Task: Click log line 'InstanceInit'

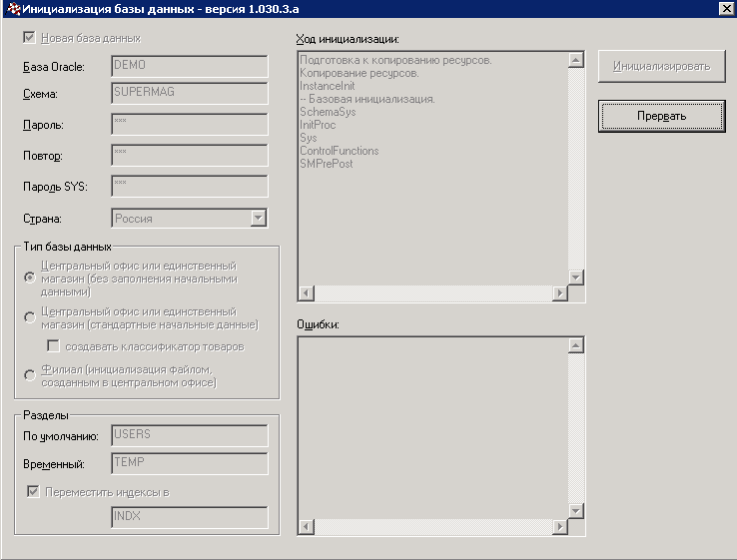Action: pos(328,86)
